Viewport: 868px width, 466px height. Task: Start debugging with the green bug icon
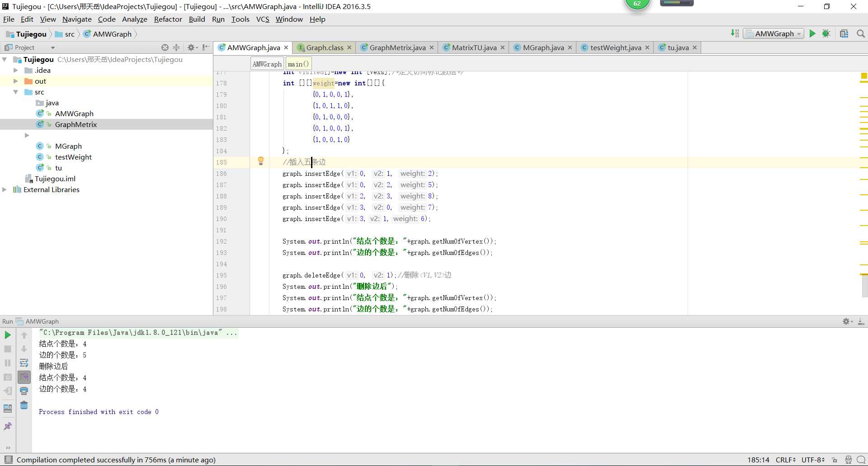tap(826, 34)
